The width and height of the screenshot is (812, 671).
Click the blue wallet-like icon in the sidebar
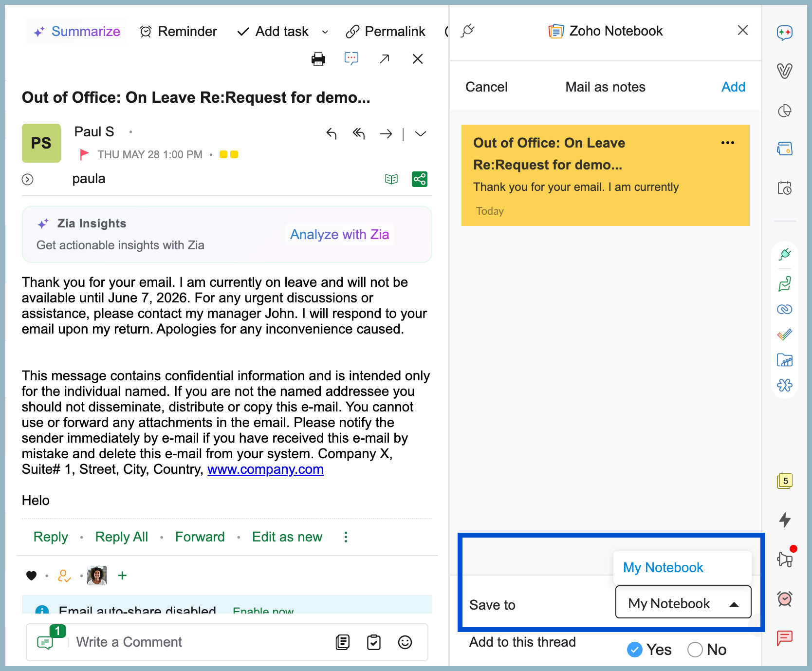[785, 149]
